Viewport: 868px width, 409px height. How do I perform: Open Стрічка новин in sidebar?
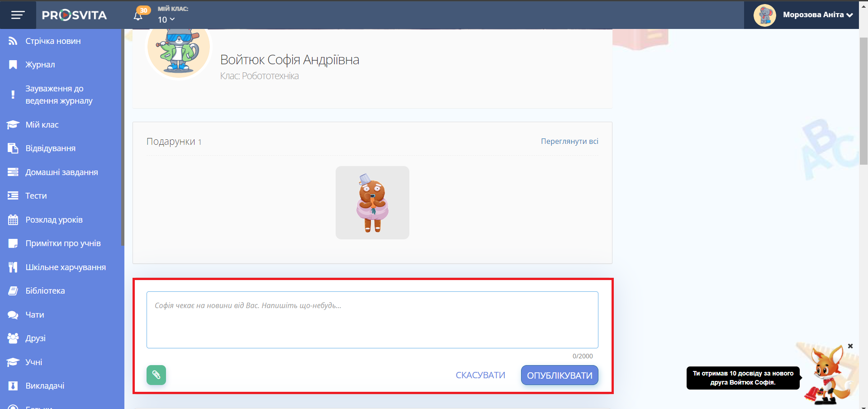coord(53,41)
